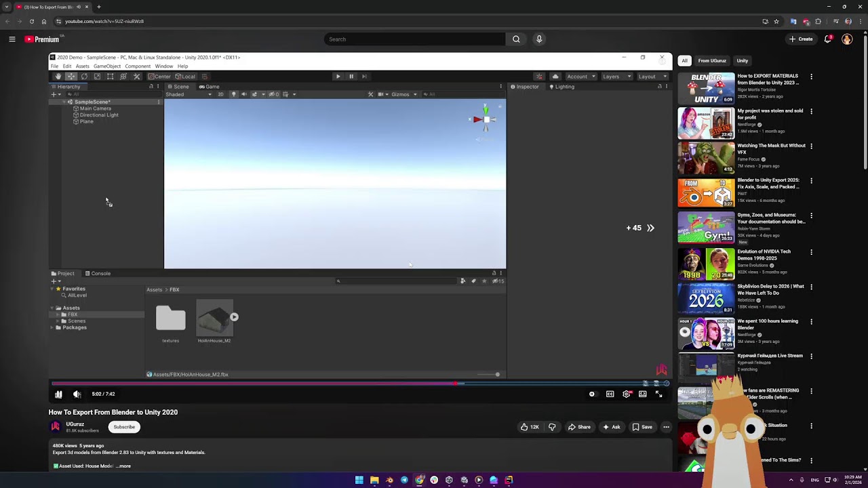Toggle pivot Center mode in Unity
868x488 pixels.
160,77
